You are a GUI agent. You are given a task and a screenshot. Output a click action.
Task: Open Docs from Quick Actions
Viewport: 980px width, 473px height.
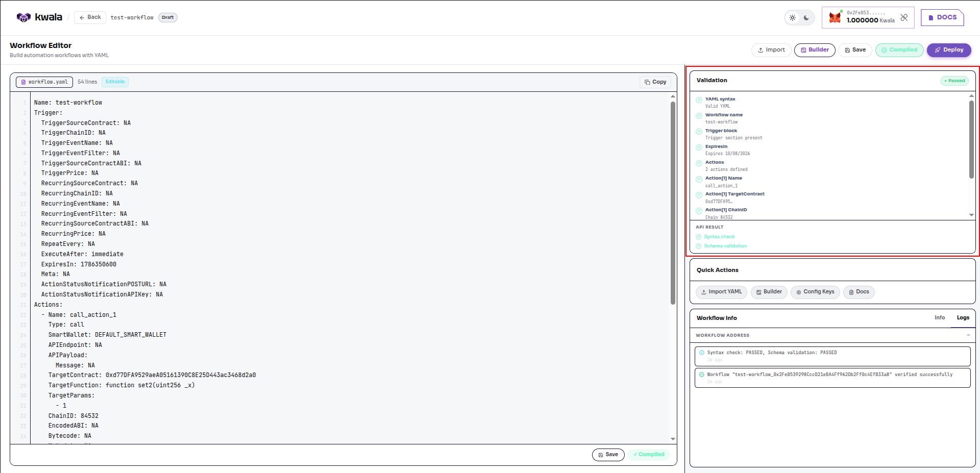pyautogui.click(x=859, y=292)
